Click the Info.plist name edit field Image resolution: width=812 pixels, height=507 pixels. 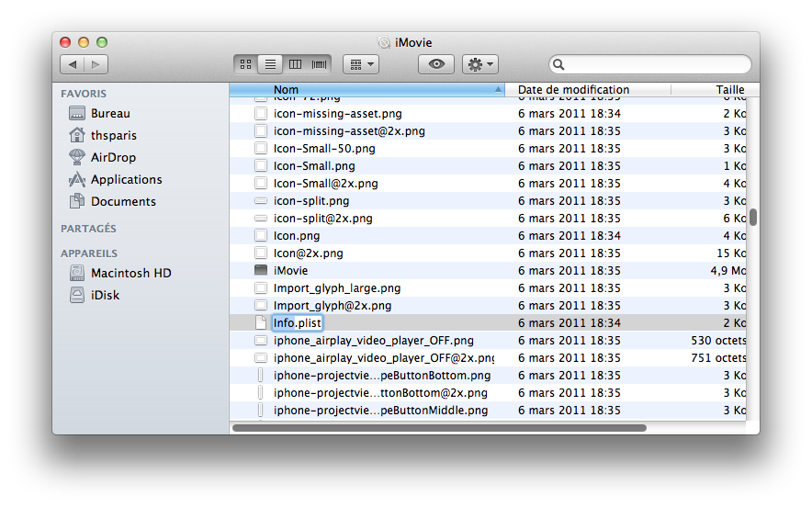(298, 323)
